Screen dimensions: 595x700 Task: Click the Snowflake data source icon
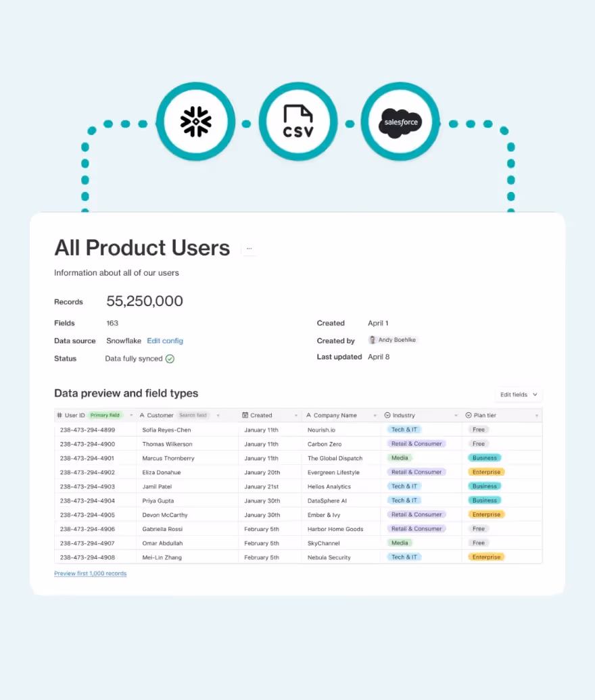pos(195,122)
